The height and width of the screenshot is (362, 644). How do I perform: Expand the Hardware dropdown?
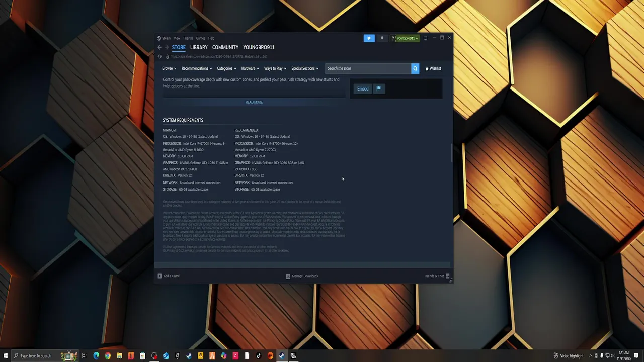tap(250, 68)
